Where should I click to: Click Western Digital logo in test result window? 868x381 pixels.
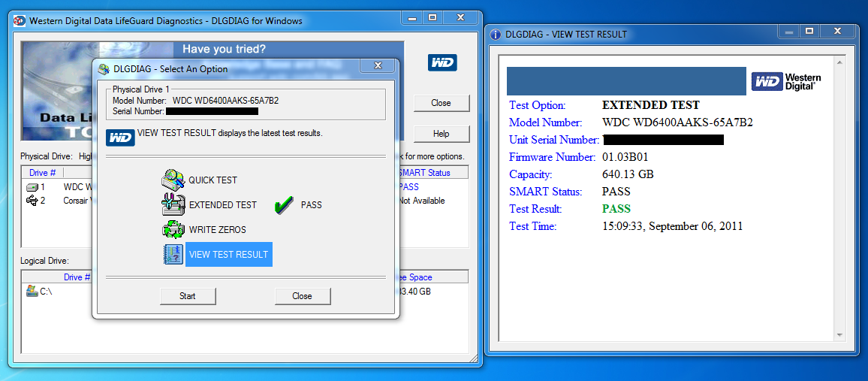(786, 81)
